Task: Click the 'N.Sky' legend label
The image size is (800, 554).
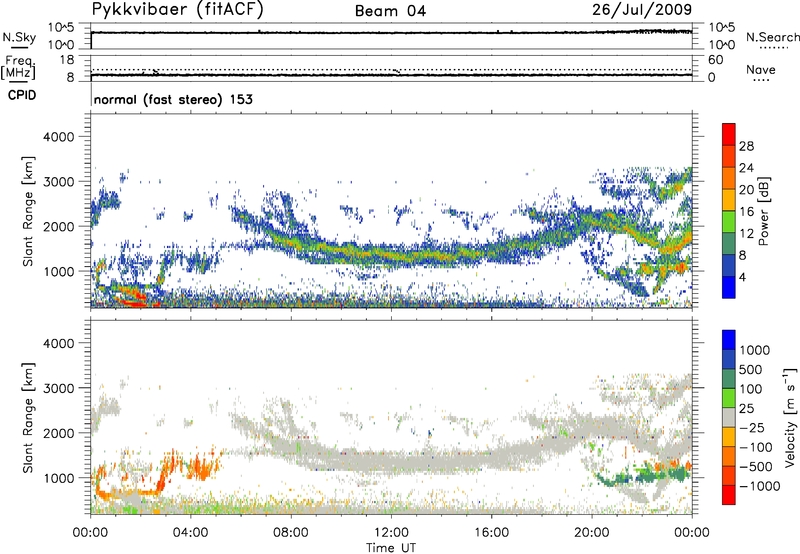Action: (x=19, y=37)
